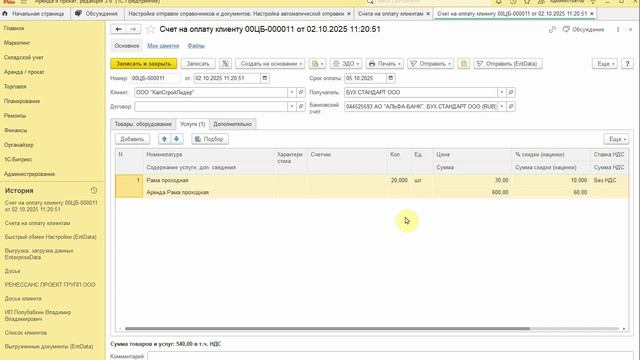Open Аренда / прокат section
The height and width of the screenshot is (360, 640).
click(24, 72)
